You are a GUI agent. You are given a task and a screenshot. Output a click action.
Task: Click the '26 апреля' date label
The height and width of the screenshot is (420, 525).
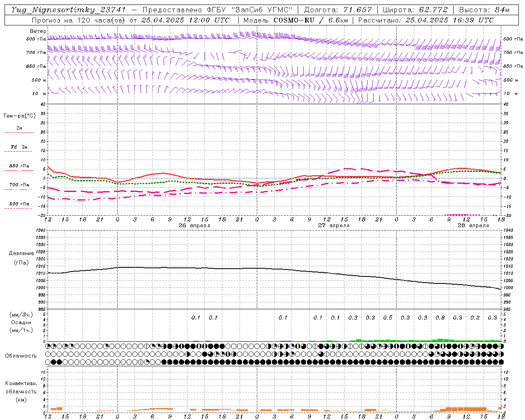pyautogui.click(x=194, y=226)
